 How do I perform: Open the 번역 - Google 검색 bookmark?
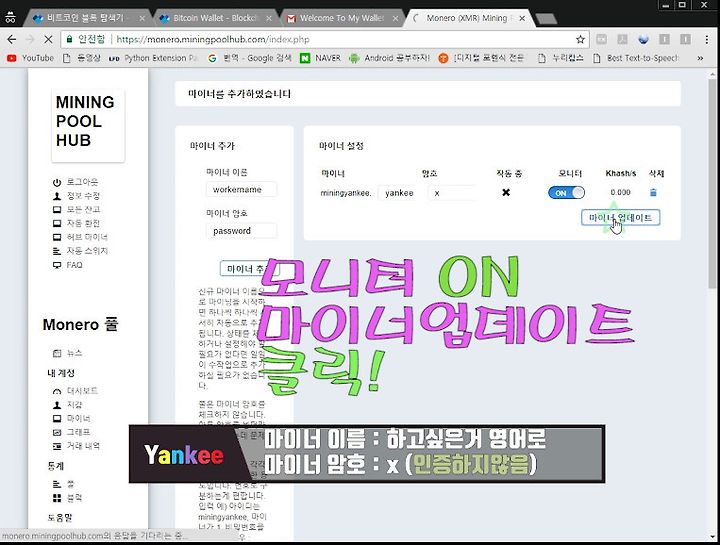point(250,58)
